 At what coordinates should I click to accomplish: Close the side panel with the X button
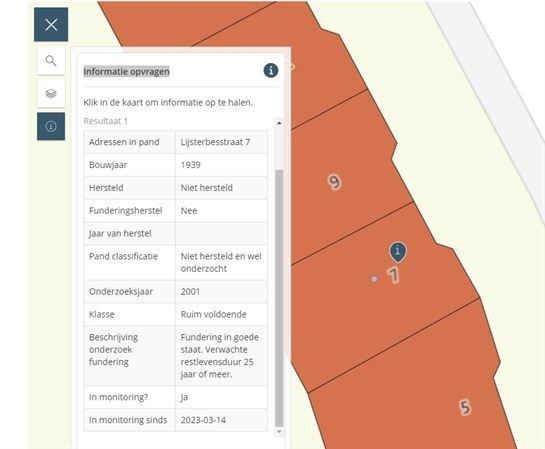[51, 25]
